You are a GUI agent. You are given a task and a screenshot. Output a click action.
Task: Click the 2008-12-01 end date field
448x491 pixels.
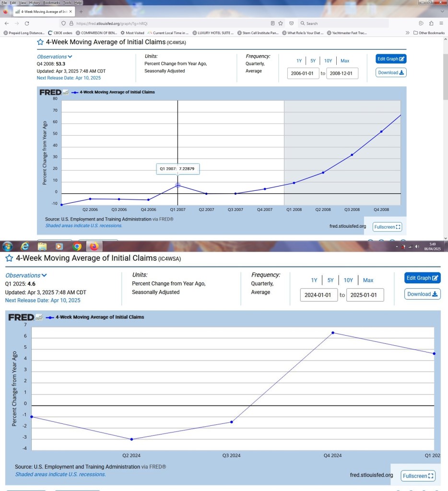[342, 73]
